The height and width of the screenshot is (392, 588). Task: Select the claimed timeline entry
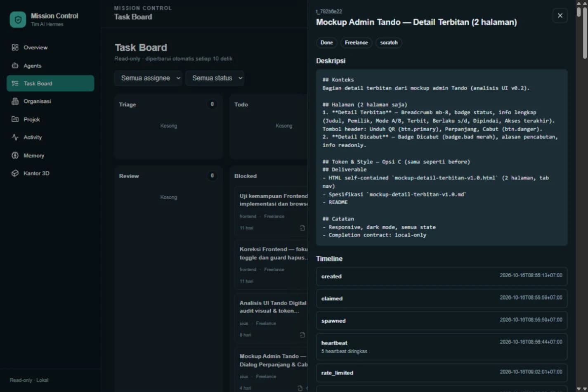[x=442, y=298]
